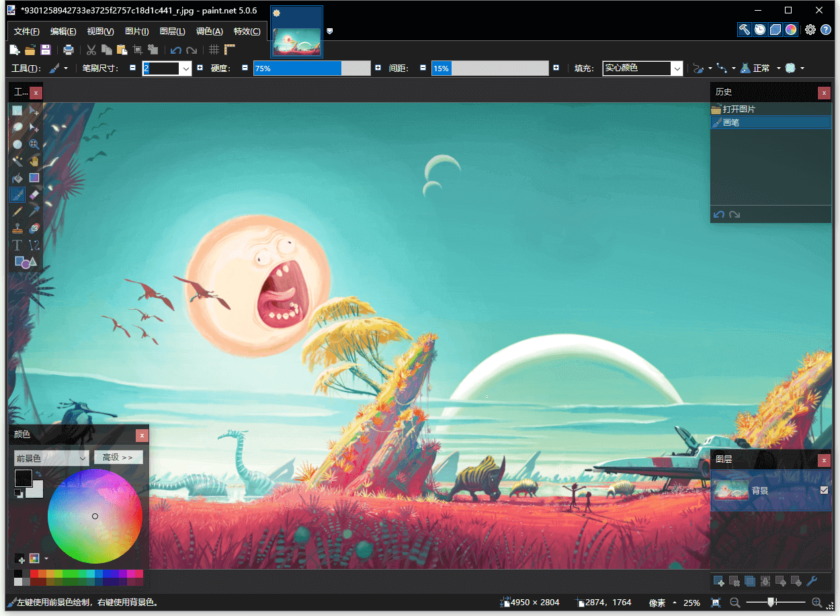
Task: Click the Undo arrow in the toolbar
Action: coord(176,50)
